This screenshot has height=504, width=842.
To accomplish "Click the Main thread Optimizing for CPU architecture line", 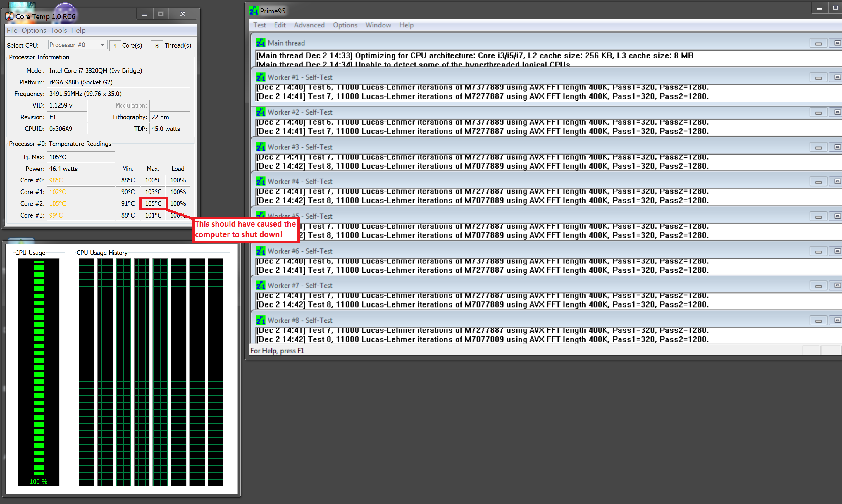I will pos(474,55).
